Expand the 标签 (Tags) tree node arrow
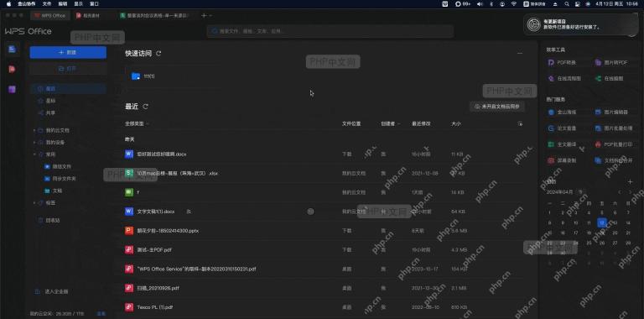The width and height of the screenshot is (644, 319). [x=34, y=203]
